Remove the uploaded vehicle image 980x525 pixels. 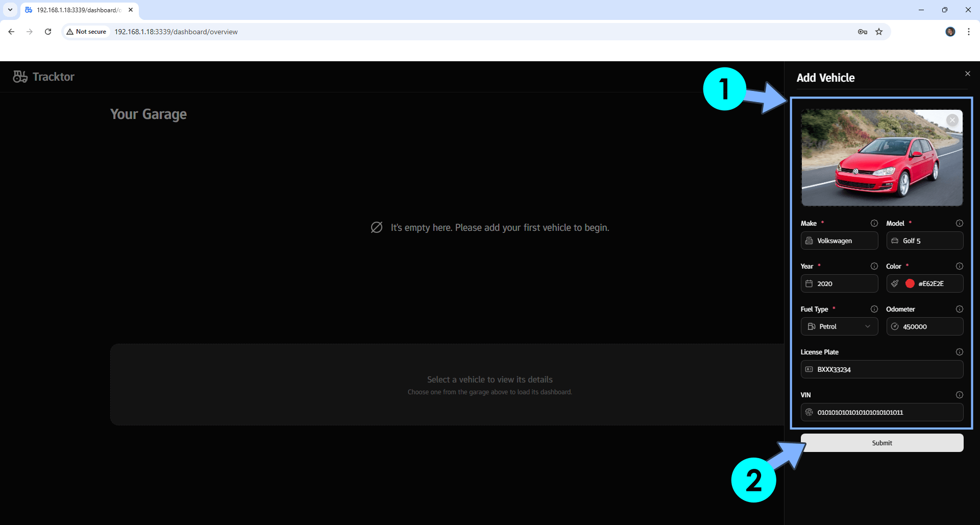[952, 120]
